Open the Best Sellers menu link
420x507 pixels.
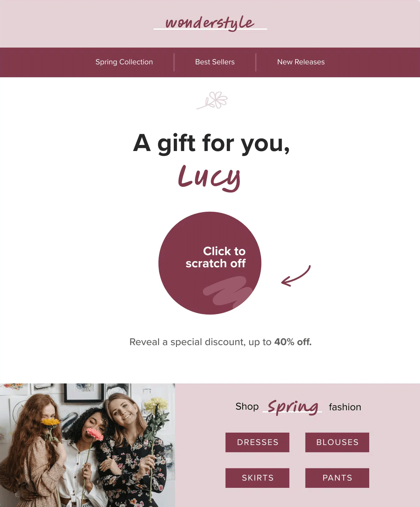click(215, 62)
